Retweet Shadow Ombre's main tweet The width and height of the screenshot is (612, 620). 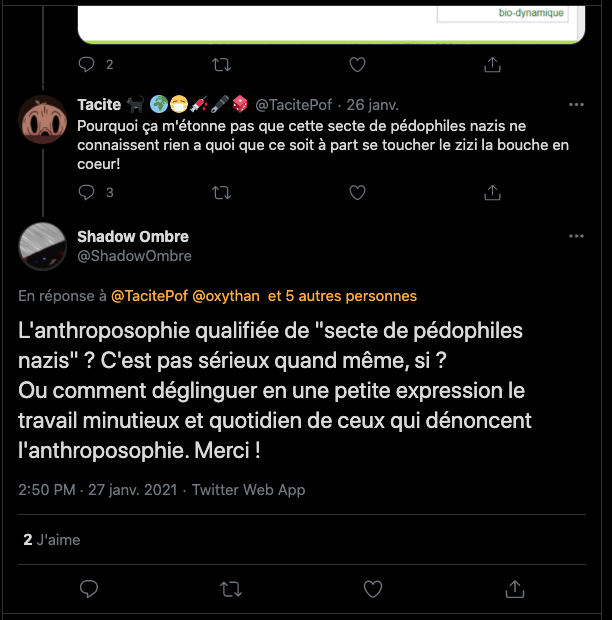coord(231,587)
